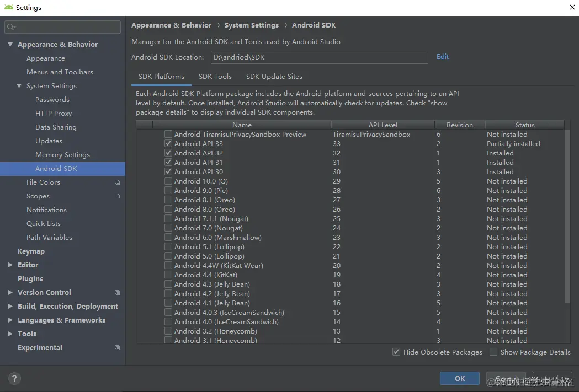The image size is (579, 392).
Task: Switch to the SDK Platforms tab
Action: coord(161,76)
